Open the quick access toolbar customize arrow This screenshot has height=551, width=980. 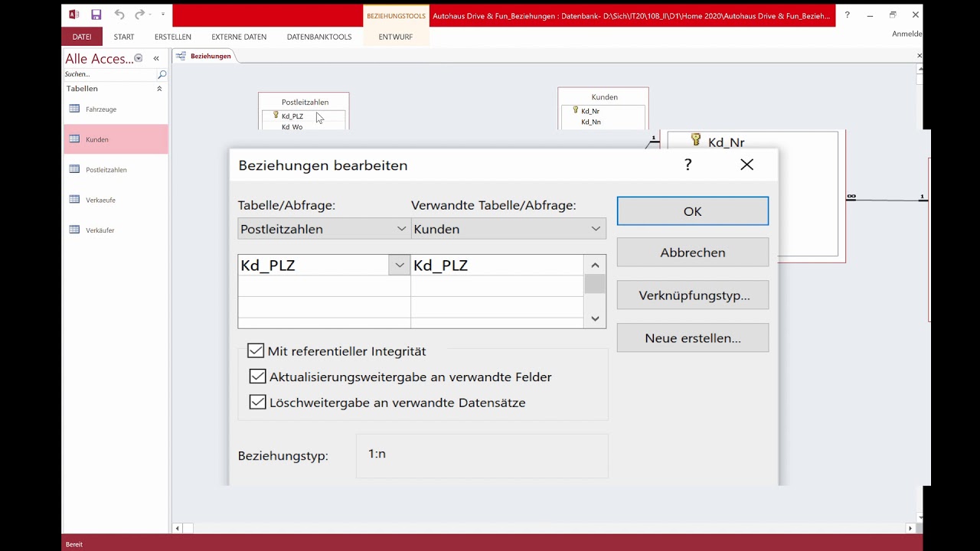(x=163, y=15)
